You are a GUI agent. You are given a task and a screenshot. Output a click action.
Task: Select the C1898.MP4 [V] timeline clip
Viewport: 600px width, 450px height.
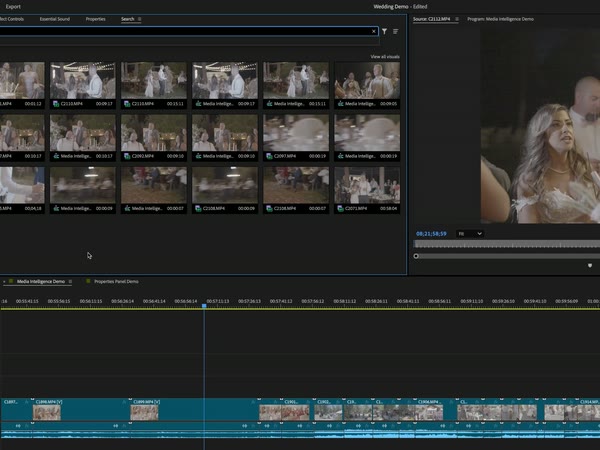(81, 410)
